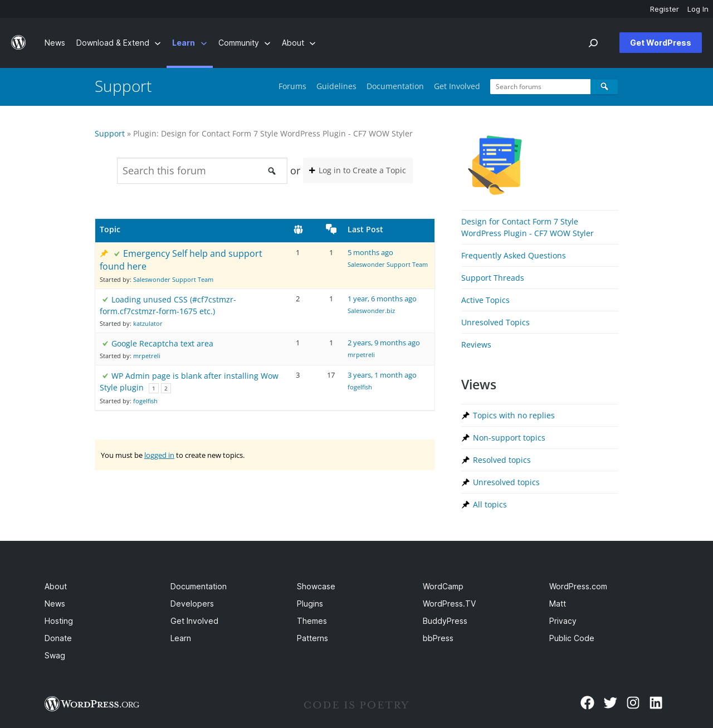The width and height of the screenshot is (713, 728).
Task: Open Saleswonder.biz last poster link
Action: [x=371, y=311]
